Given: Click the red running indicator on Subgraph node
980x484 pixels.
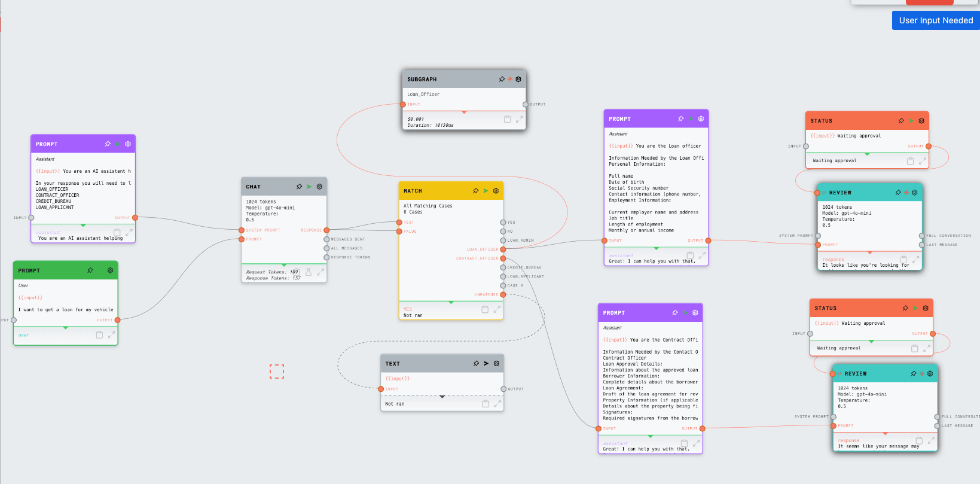Looking at the screenshot, I should pyautogui.click(x=510, y=79).
